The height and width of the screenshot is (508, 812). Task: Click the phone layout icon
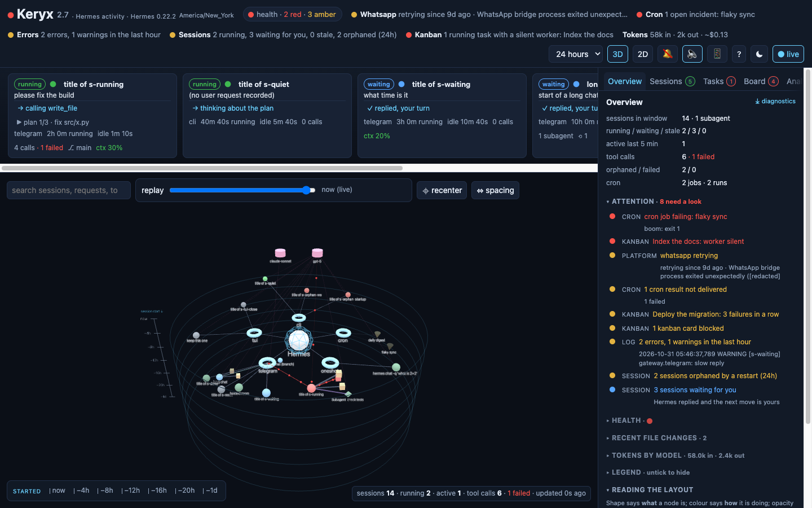[x=717, y=54]
